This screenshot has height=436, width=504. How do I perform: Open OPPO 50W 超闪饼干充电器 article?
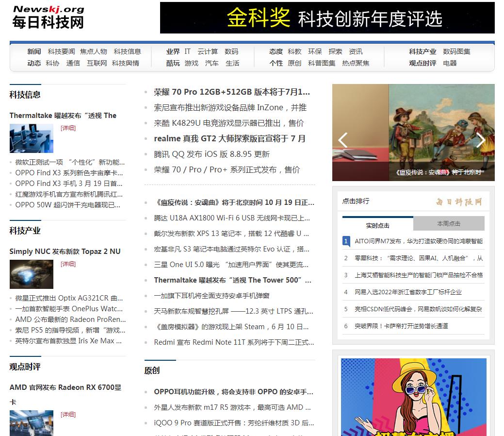pyautogui.click(x=68, y=205)
